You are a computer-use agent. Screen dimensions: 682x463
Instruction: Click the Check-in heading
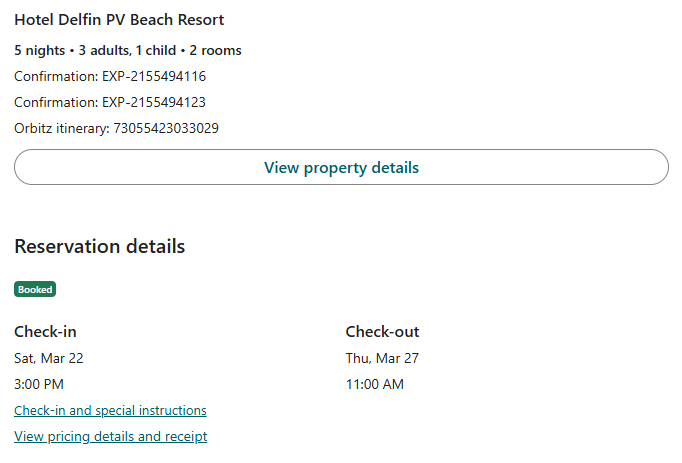click(x=45, y=332)
